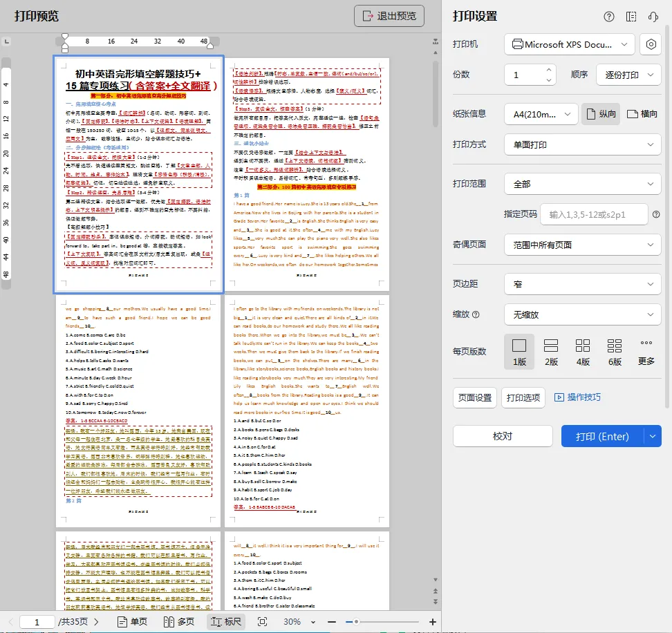Click the 页面设置 page setup button
The image size is (672, 633).
(475, 397)
